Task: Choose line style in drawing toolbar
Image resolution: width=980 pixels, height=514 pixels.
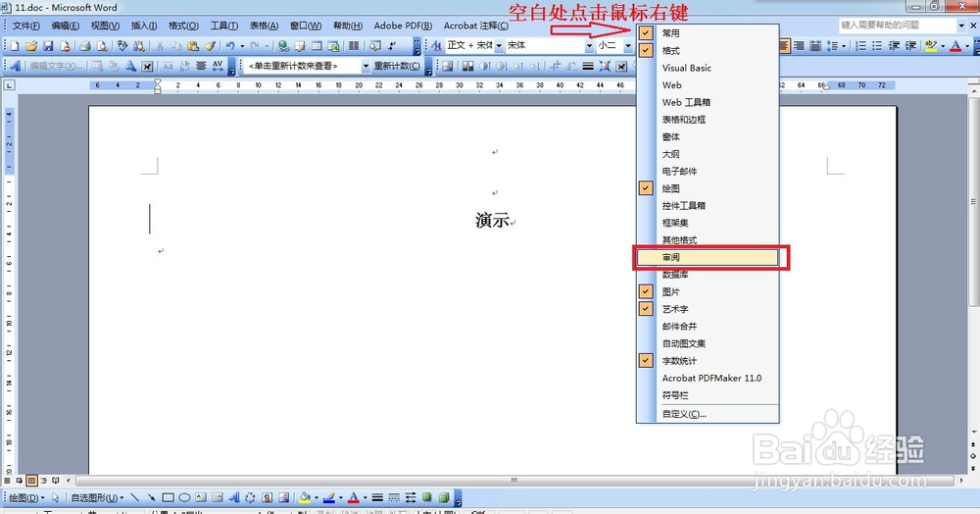Action: pos(377,497)
